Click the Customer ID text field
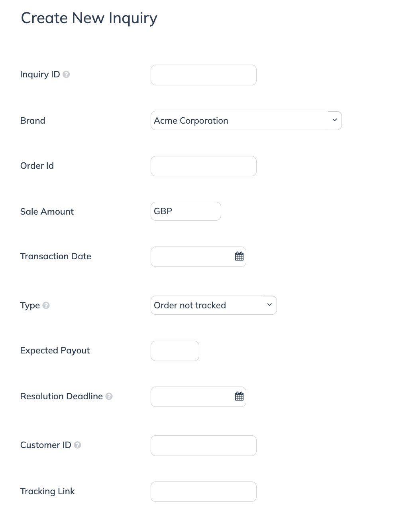 (203, 445)
